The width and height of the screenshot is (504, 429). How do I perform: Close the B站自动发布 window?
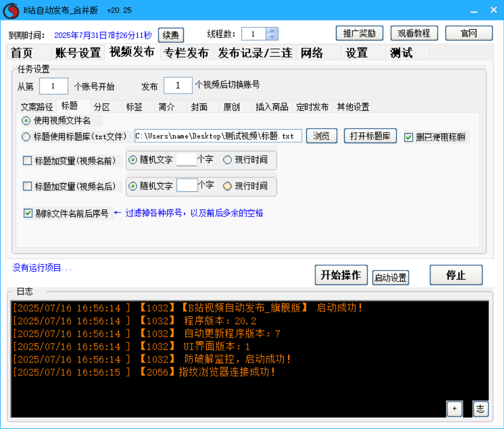pos(494,10)
